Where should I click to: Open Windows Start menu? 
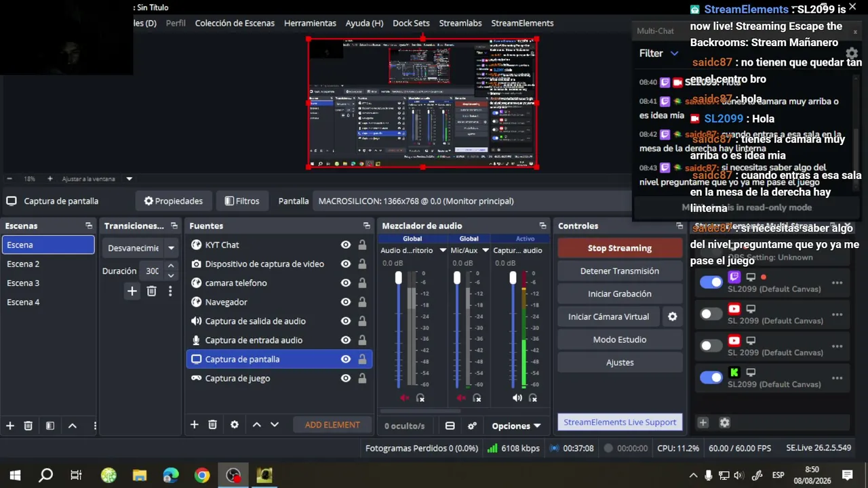[x=15, y=475]
